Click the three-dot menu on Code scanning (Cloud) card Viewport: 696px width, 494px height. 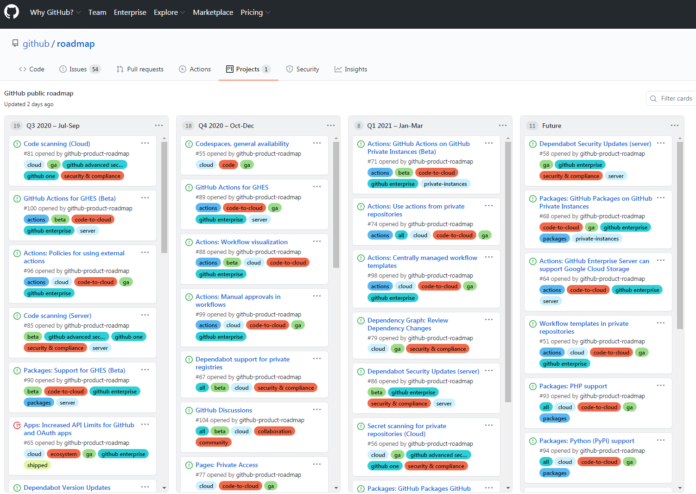coord(147,144)
